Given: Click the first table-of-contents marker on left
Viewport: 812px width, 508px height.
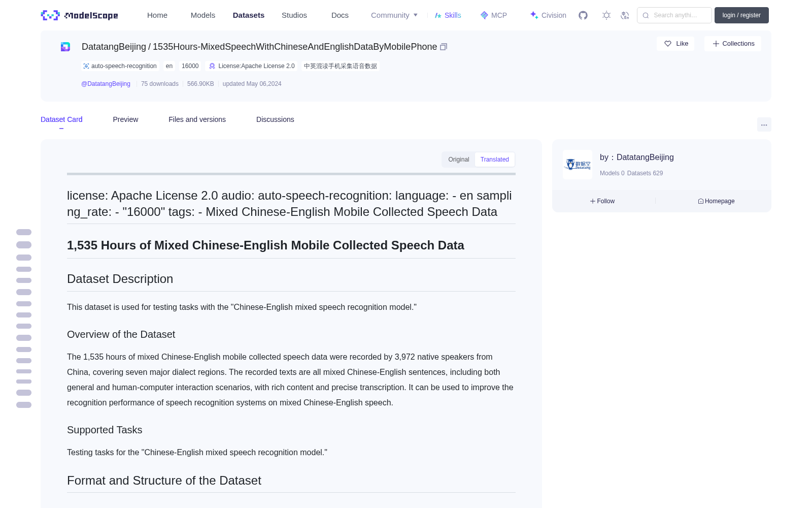Looking at the screenshot, I should pos(24,232).
